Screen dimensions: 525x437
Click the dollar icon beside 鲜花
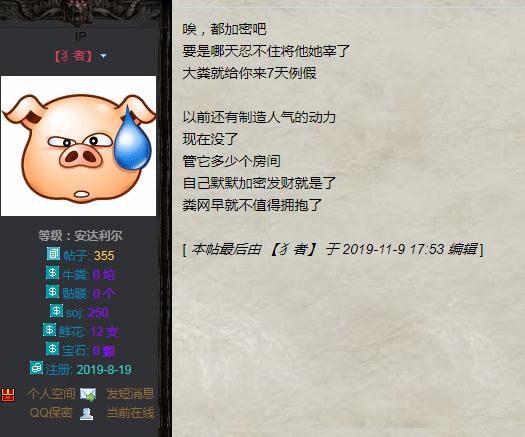[49, 330]
